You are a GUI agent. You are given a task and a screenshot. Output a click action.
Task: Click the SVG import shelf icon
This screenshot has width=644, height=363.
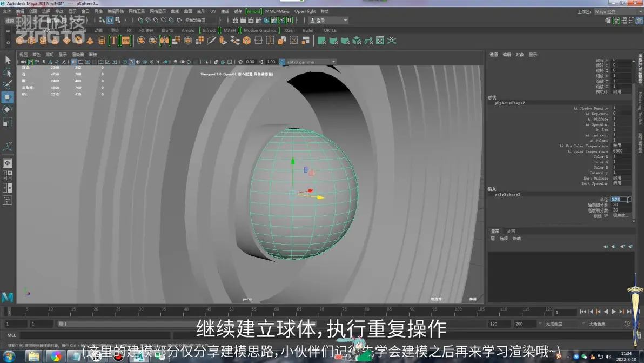coord(126,40)
